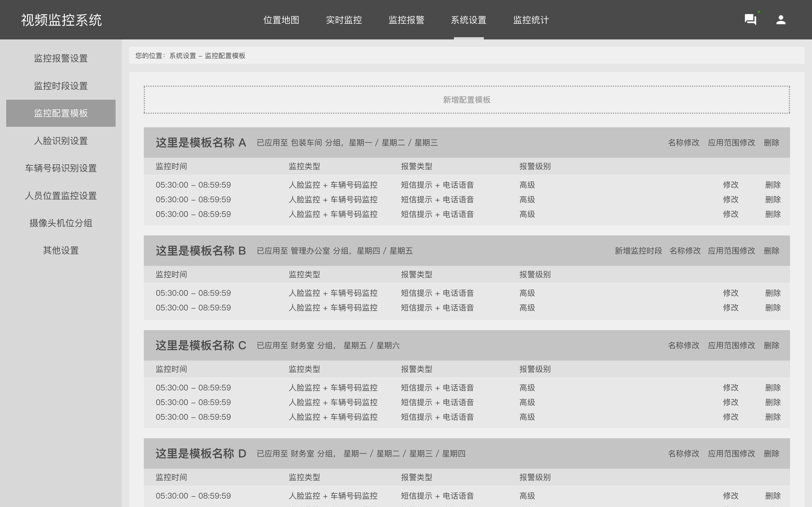Image resolution: width=812 pixels, height=507 pixels.
Task: Click the 新增配置模板 dashed box
Action: [467, 100]
